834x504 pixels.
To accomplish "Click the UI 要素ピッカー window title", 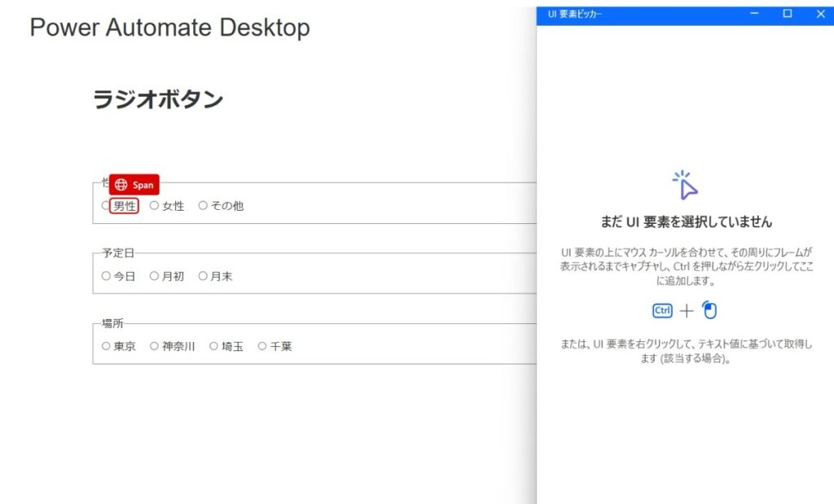I will (574, 15).
